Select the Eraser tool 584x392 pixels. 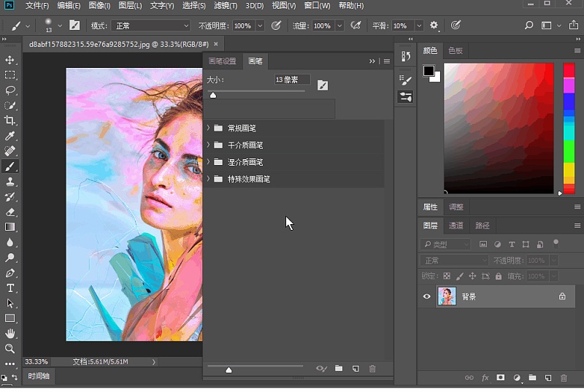(x=10, y=212)
